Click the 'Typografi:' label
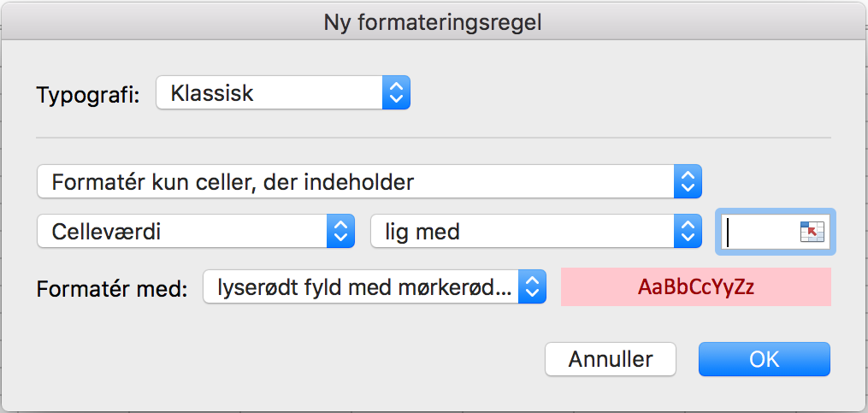 (89, 95)
